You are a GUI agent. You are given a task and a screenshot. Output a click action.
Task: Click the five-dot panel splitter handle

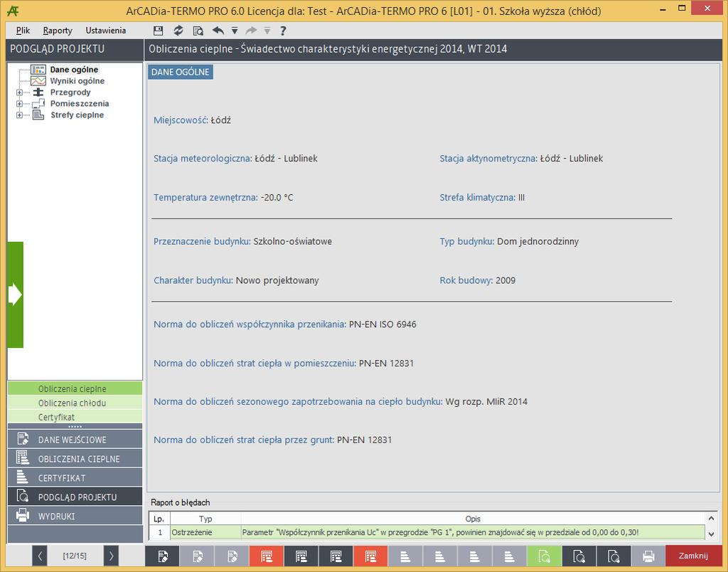[x=75, y=426]
